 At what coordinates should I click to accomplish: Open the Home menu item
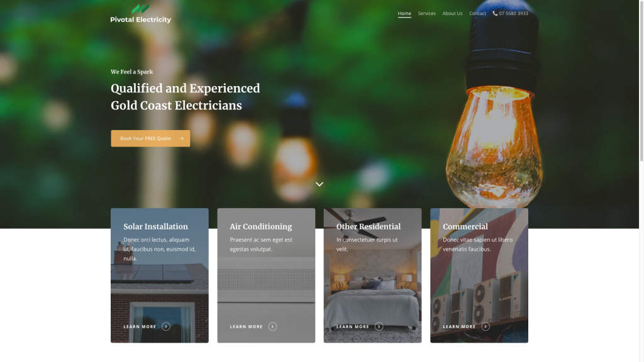[x=404, y=14]
